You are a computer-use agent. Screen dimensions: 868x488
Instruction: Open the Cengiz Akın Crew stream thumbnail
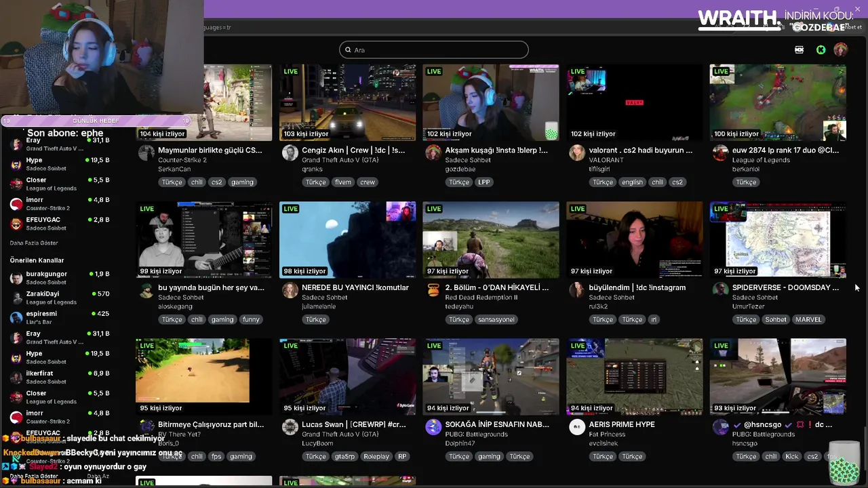(x=347, y=102)
